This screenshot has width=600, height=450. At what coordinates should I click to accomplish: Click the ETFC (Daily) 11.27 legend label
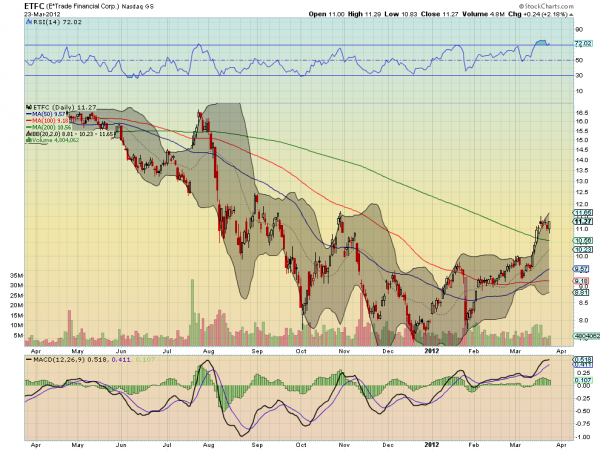click(64, 108)
